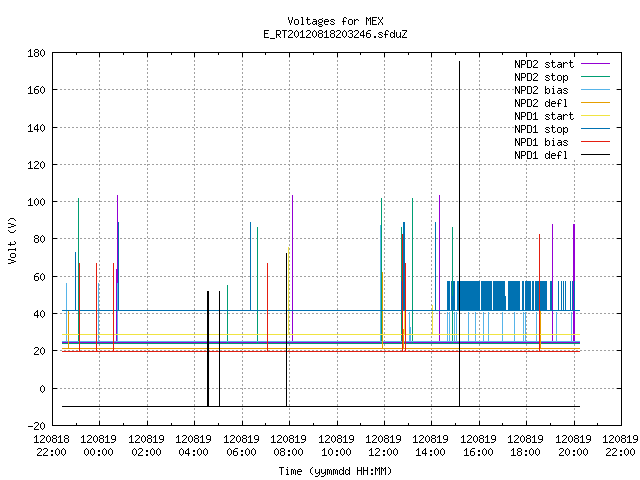Click the y-axis tick value 40

coord(39,314)
